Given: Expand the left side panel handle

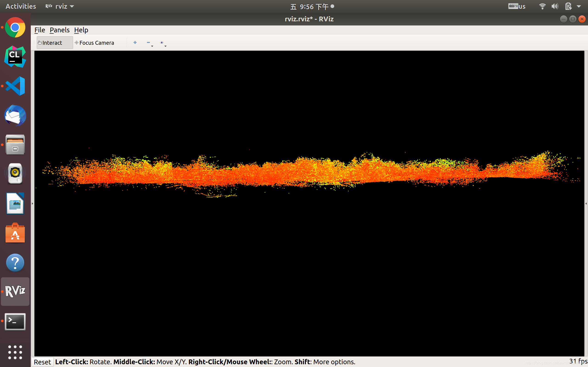Looking at the screenshot, I should (x=32, y=203).
